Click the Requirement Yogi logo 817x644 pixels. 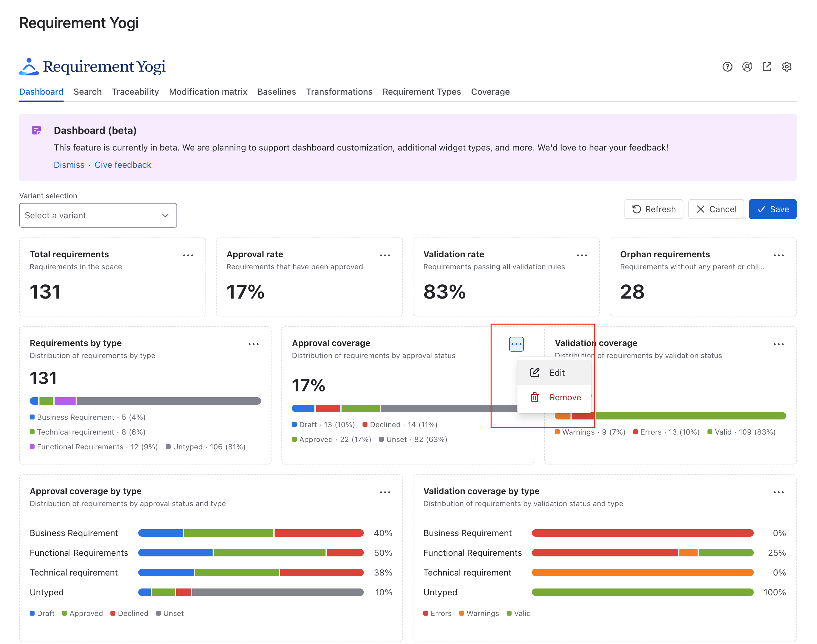tap(93, 67)
